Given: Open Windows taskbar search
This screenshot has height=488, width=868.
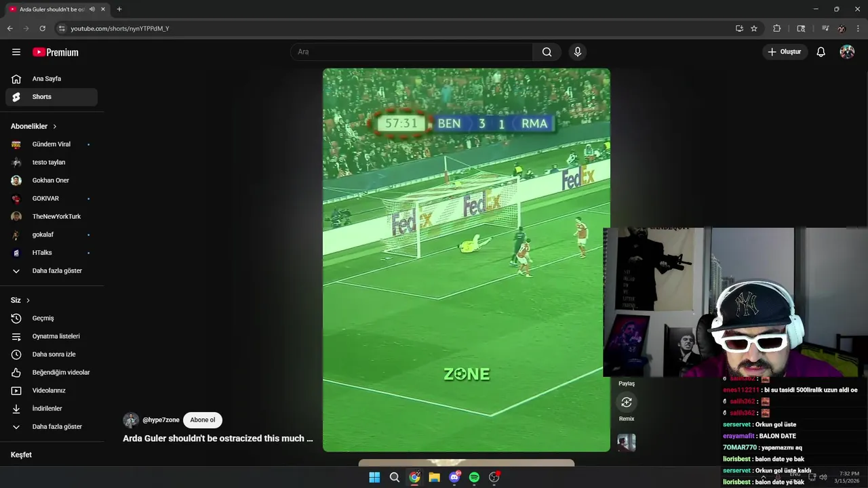Looking at the screenshot, I should (394, 477).
